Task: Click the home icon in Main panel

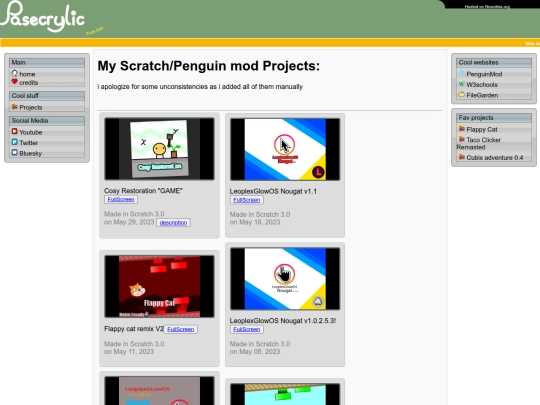Action: pyautogui.click(x=14, y=73)
